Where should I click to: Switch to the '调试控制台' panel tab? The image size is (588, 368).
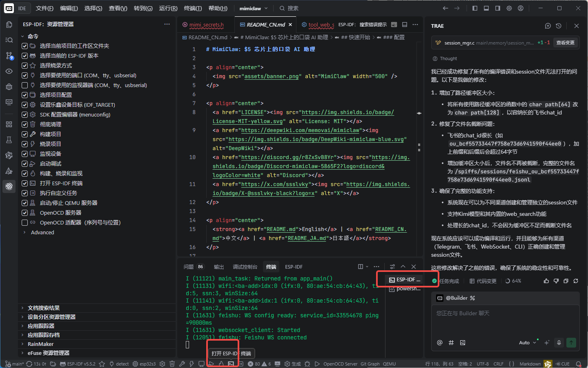click(245, 267)
